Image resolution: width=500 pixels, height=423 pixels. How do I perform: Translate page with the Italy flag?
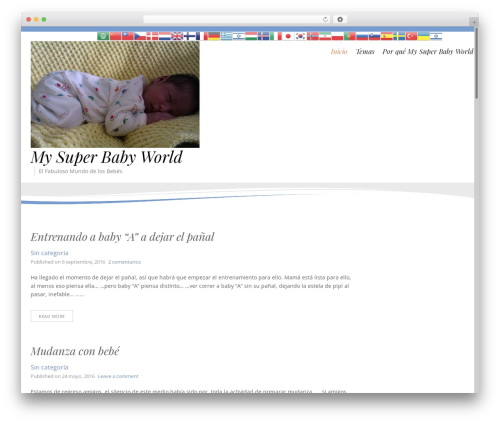tap(276, 36)
